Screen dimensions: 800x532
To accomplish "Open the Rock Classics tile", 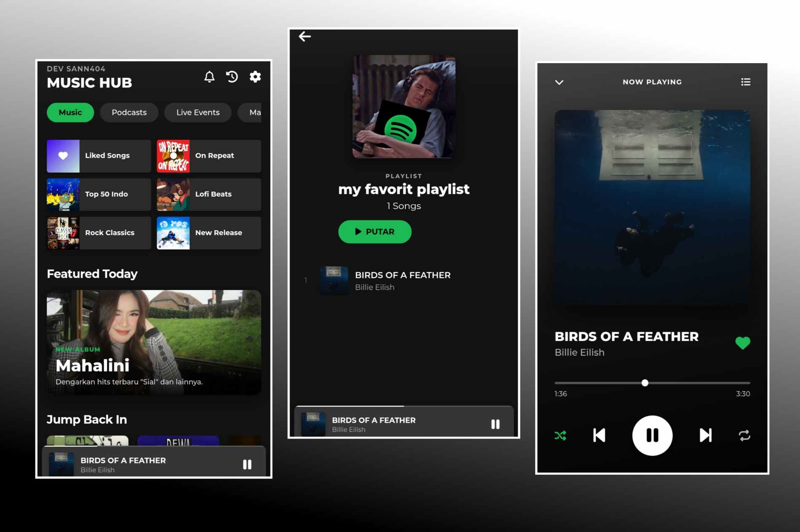I will click(x=99, y=233).
